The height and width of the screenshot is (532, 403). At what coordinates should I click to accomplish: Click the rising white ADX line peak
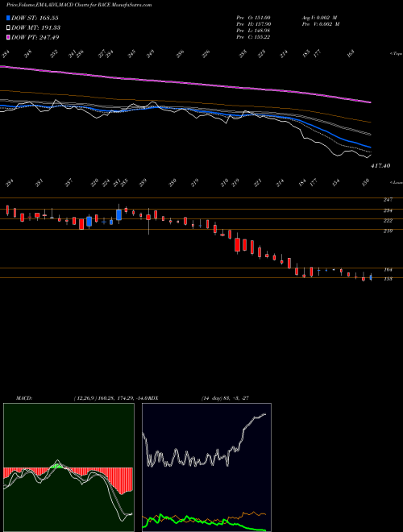264,414
